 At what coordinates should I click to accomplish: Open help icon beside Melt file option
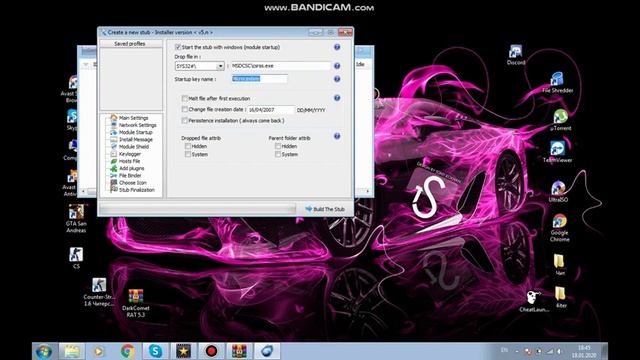[337, 98]
